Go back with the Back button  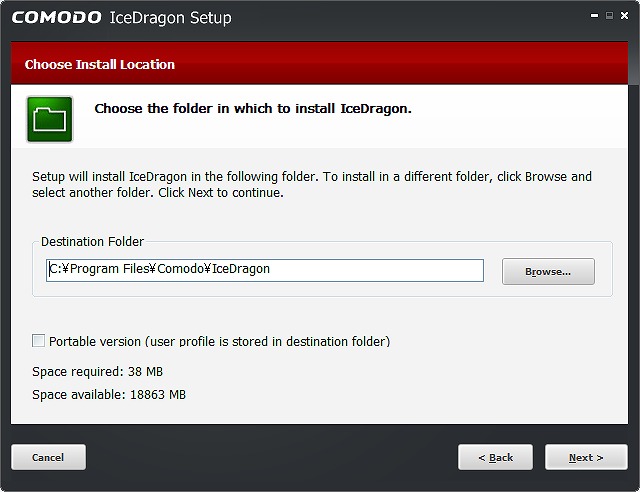point(496,457)
